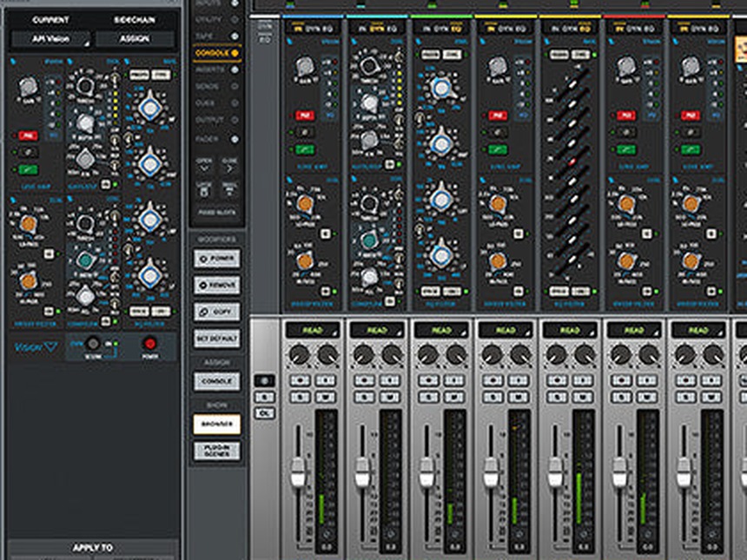The image size is (747, 560).
Task: Click the Sidechain Assign button
Action: click(x=135, y=39)
